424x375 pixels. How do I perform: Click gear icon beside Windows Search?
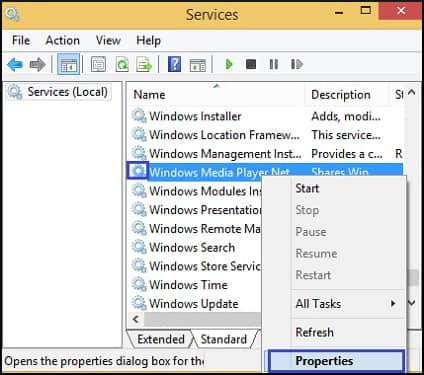[x=139, y=247]
